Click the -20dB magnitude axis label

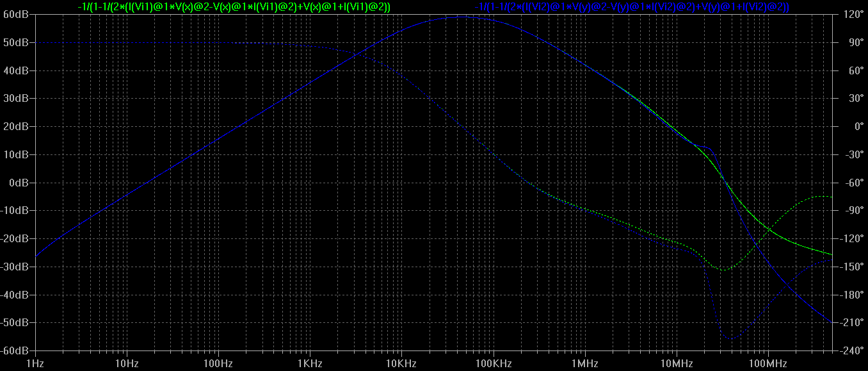click(14, 238)
